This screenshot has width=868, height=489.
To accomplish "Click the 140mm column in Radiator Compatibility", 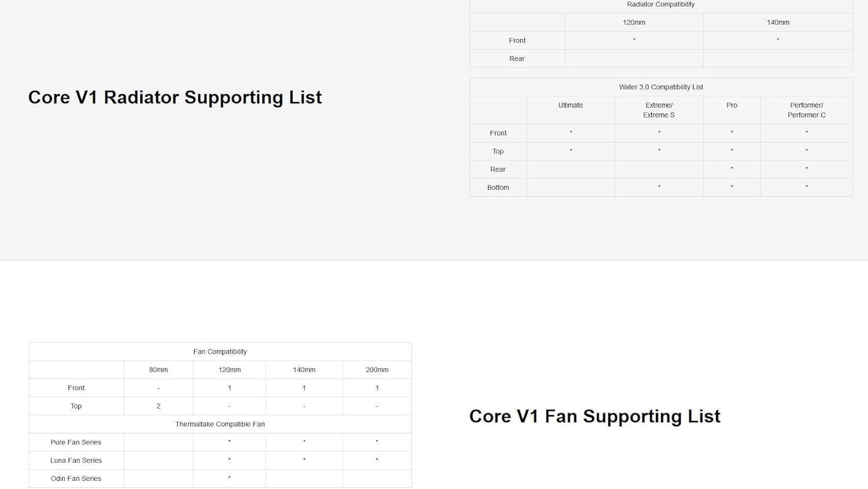I will click(778, 23).
